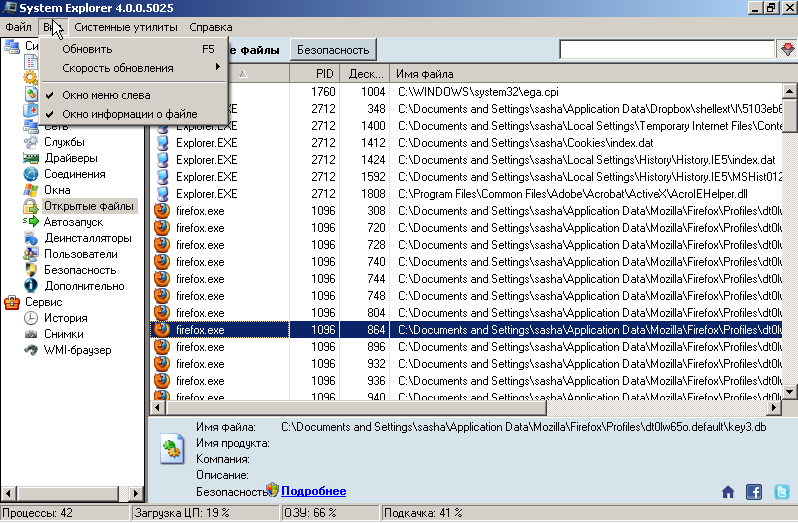
Task: Toggle the Окно меню слева option
Action: [133, 95]
